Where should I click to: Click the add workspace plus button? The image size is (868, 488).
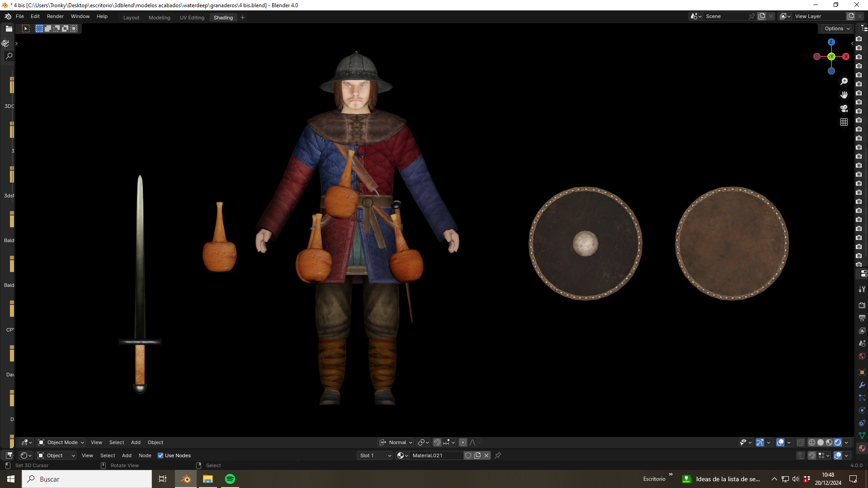pos(242,18)
